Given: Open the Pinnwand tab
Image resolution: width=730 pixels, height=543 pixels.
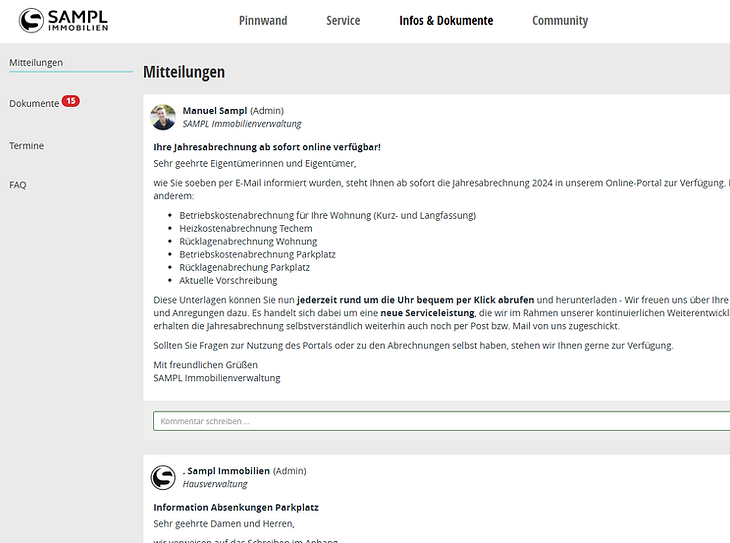Looking at the screenshot, I should (x=262, y=21).
